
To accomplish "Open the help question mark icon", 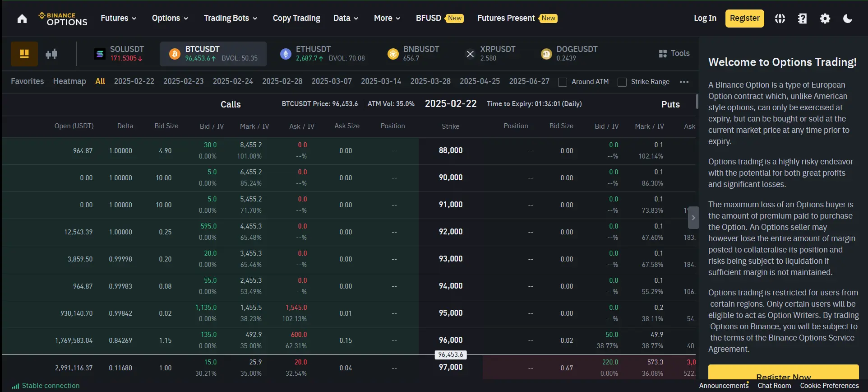I will point(802,19).
